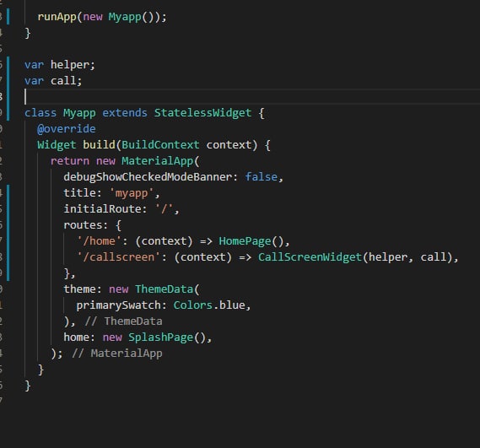Viewport: 480px width, 448px height.
Task: Click 'SplashPage()' constructor
Action: pyautogui.click(x=167, y=337)
